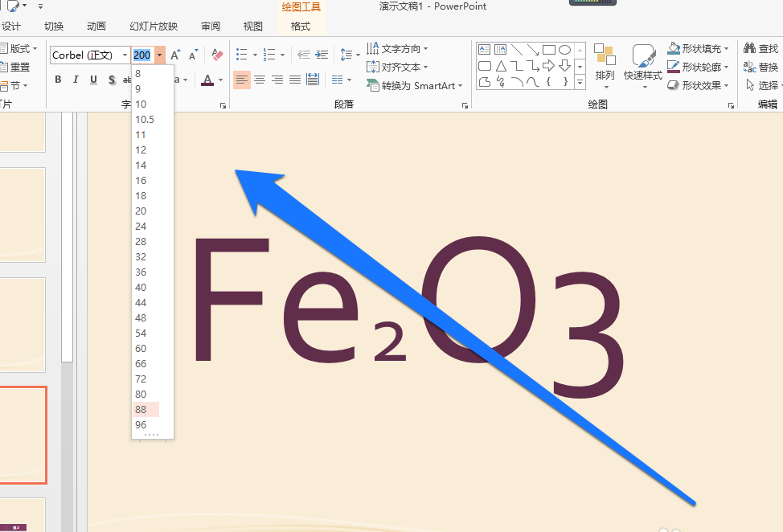Image resolution: width=783 pixels, height=532 pixels.
Task: Decrease the list indent level
Action: [304, 55]
